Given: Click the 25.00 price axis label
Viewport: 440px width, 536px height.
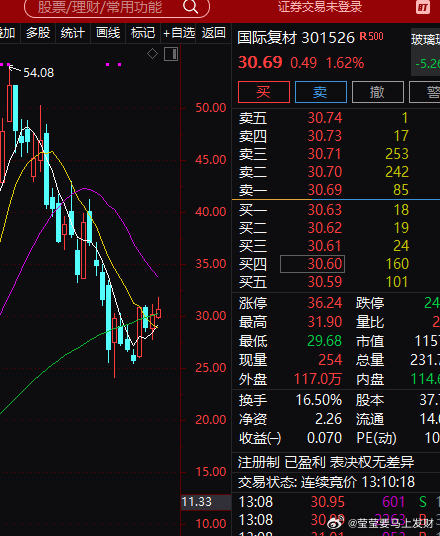Looking at the screenshot, I should point(211,368).
